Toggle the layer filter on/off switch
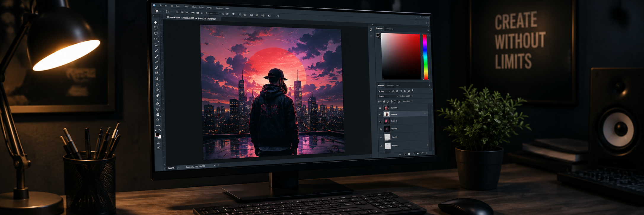The height and width of the screenshot is (215, 644). pos(412,91)
